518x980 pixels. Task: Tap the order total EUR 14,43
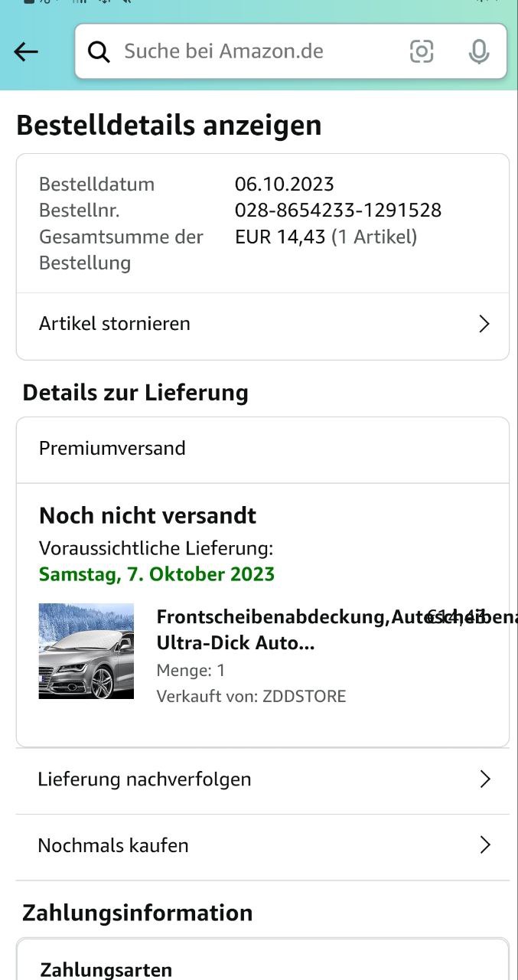pyautogui.click(x=280, y=237)
